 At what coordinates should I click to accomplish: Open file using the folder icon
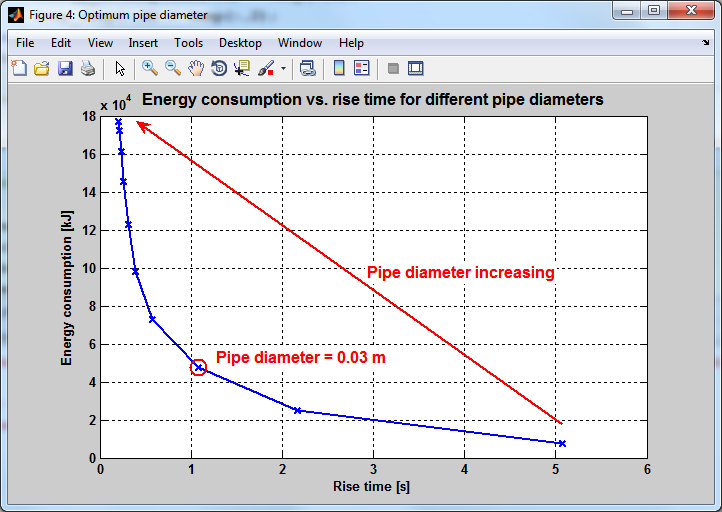pyautogui.click(x=42, y=68)
